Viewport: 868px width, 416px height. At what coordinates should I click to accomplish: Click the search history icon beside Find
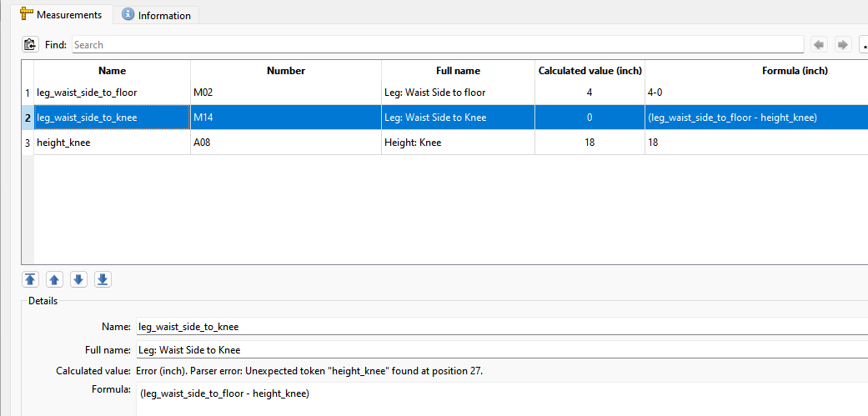pos(30,44)
